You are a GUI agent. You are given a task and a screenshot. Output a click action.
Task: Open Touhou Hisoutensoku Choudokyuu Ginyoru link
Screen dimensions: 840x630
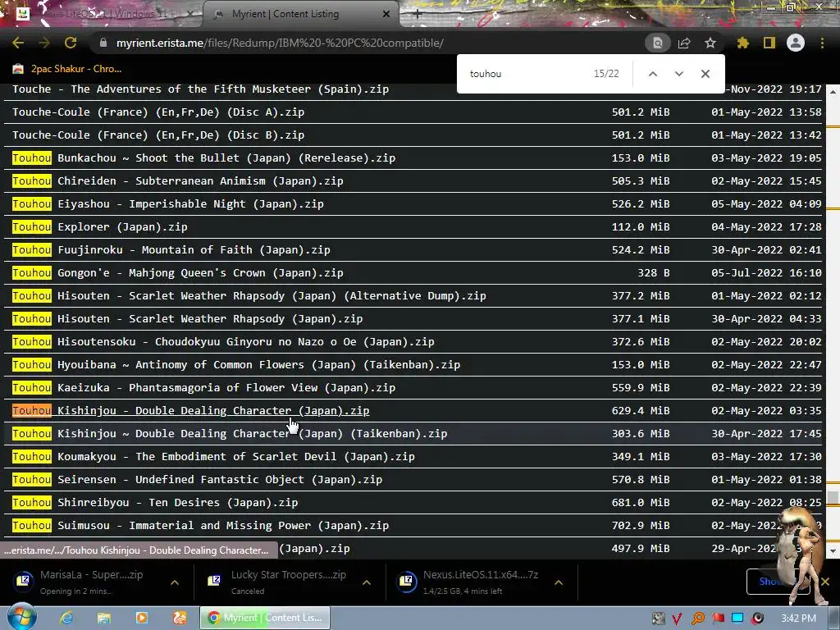pos(223,342)
